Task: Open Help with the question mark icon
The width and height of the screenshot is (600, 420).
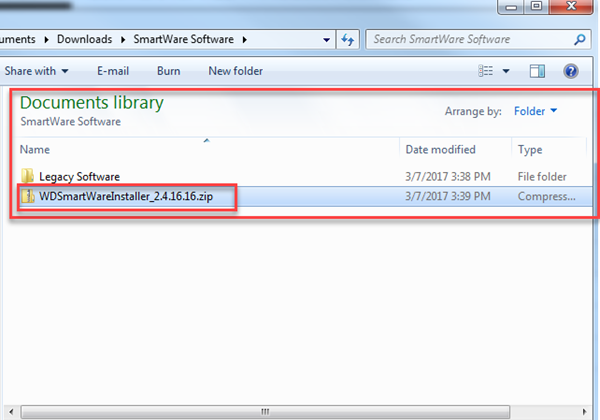Action: [571, 71]
